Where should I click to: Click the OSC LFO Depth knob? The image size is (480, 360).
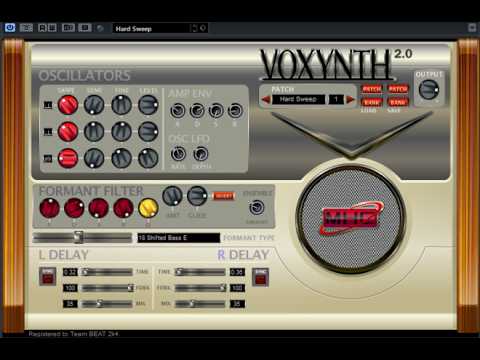pos(201,154)
